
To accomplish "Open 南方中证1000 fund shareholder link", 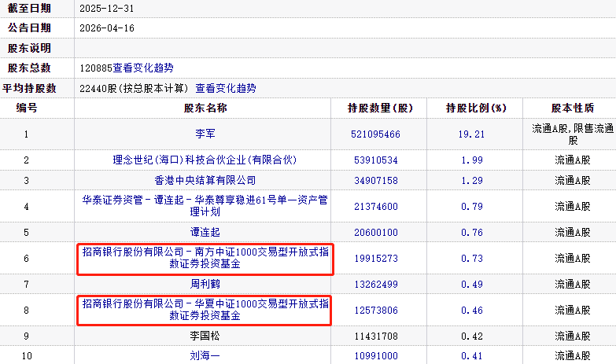I will [x=205, y=259].
